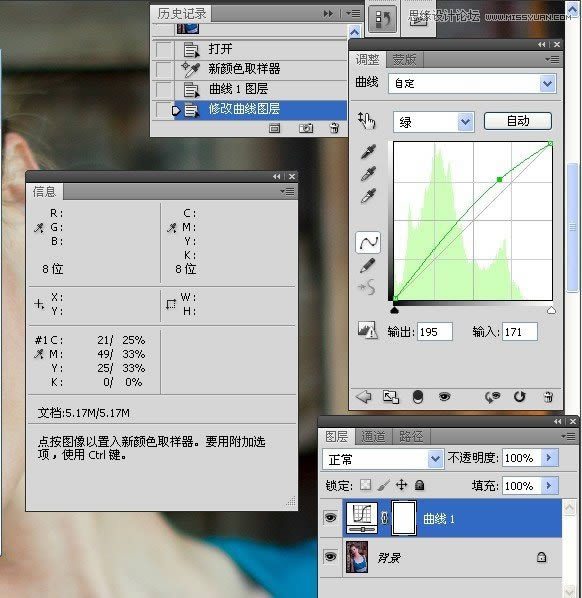Screen dimensions: 582x598
Task: Click the 自动 button
Action: 518,121
